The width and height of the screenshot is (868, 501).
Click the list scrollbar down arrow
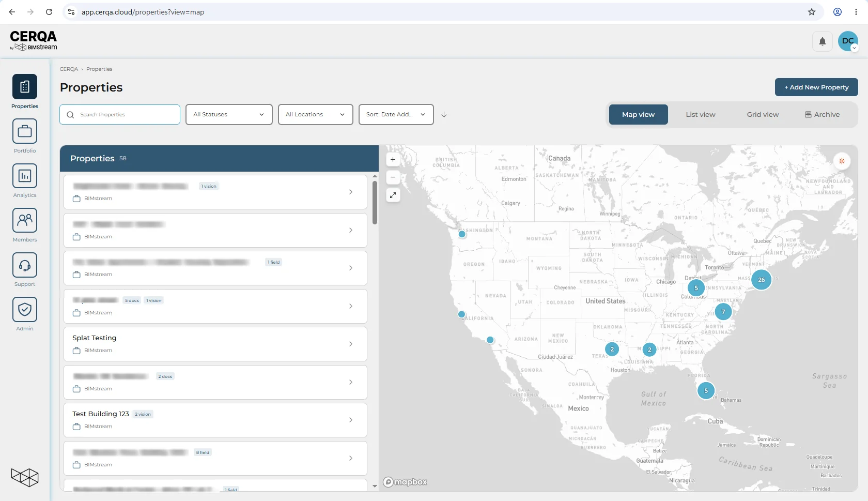tap(375, 487)
